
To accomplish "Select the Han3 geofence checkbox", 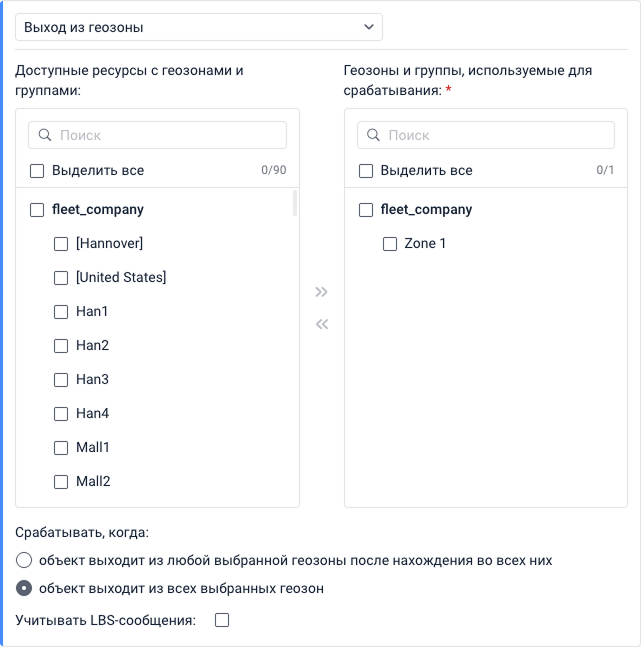I will click(61, 380).
